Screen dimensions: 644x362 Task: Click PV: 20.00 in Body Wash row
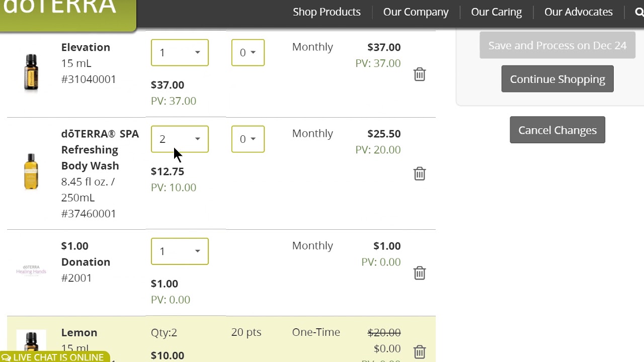378,150
